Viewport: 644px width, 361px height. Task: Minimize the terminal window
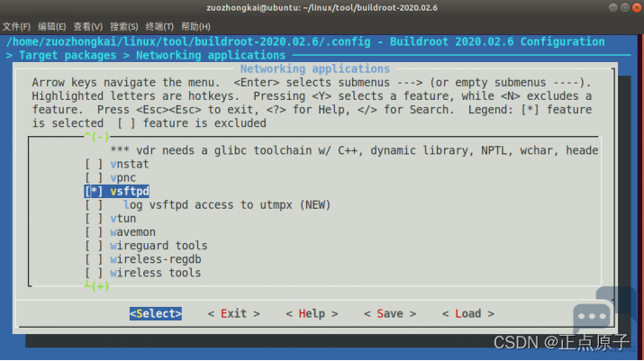point(613,7)
